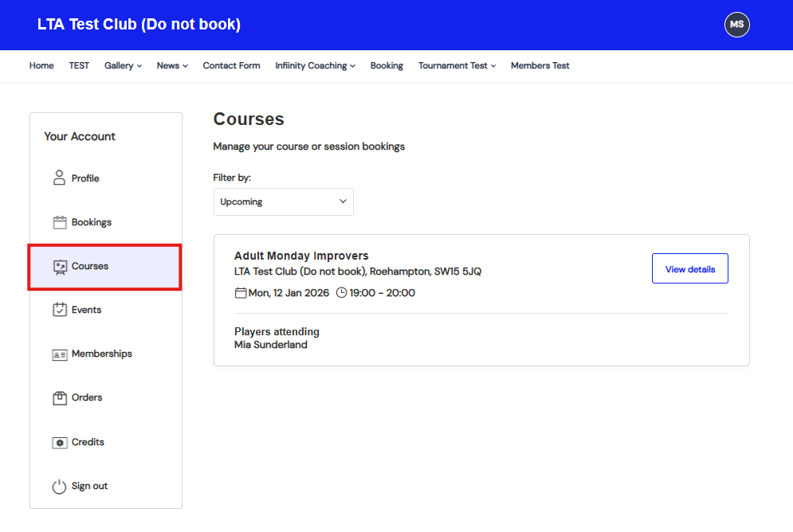Expand the Tournament Test menu

click(457, 66)
